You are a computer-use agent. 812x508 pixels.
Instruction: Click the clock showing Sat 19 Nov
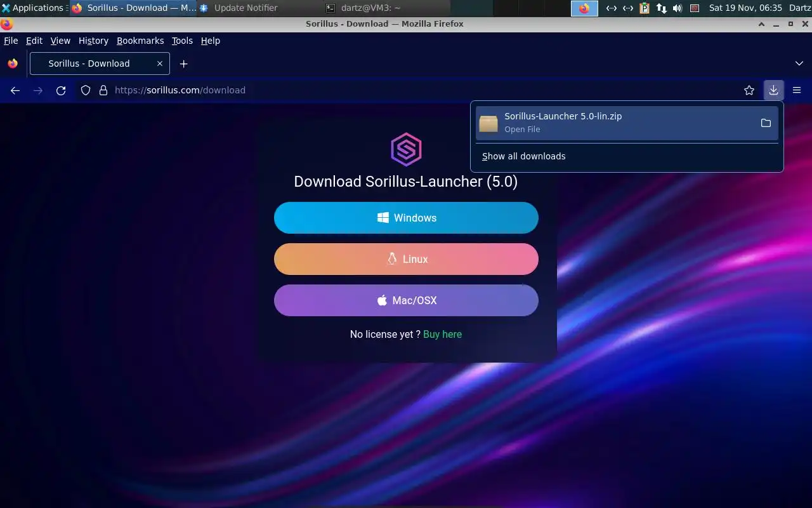click(x=745, y=8)
